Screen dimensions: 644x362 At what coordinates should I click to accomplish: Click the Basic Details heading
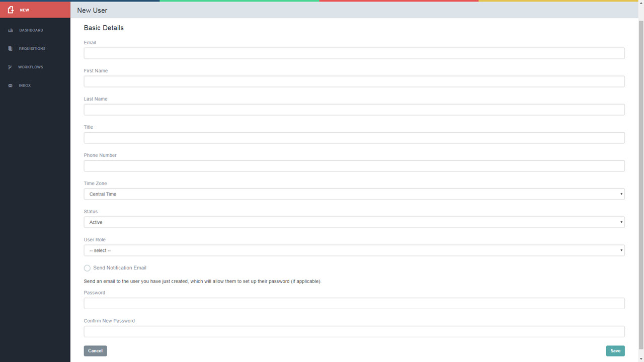coord(104,28)
